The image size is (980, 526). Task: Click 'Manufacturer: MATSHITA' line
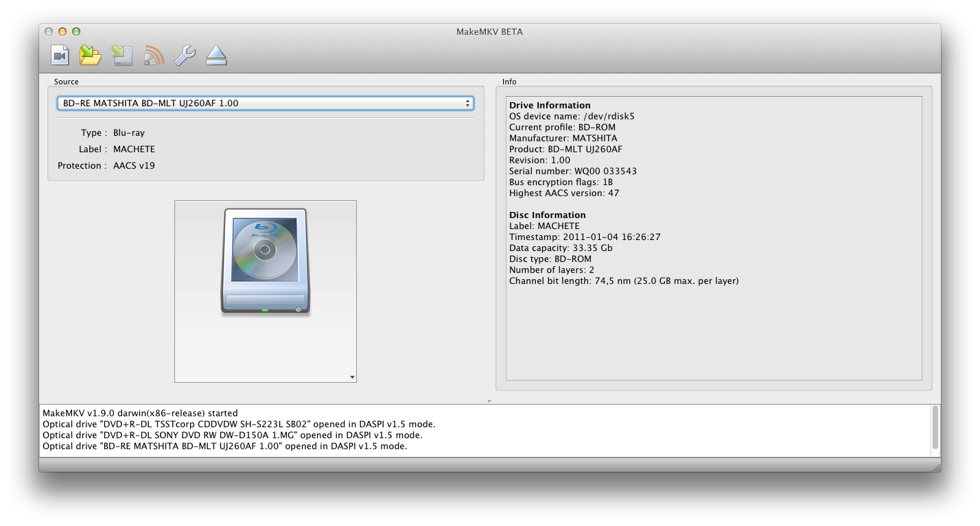tap(563, 139)
